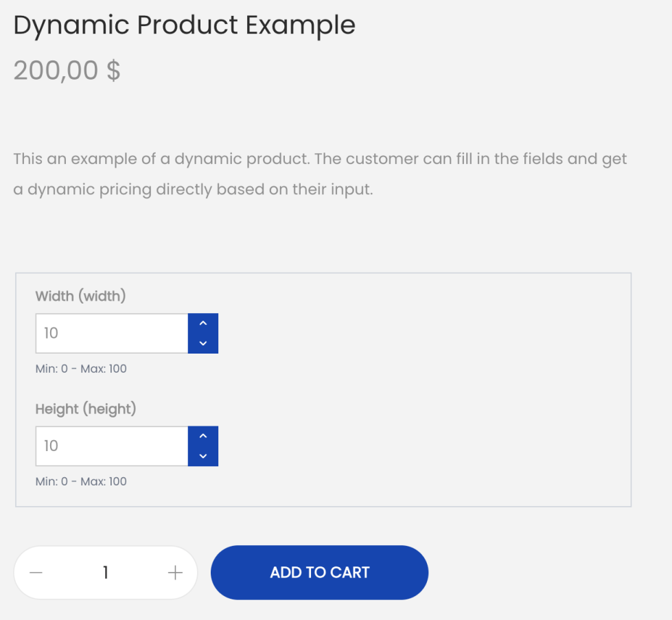This screenshot has width=672, height=620.
Task: Increase Height value with up arrow
Action: coord(202,436)
